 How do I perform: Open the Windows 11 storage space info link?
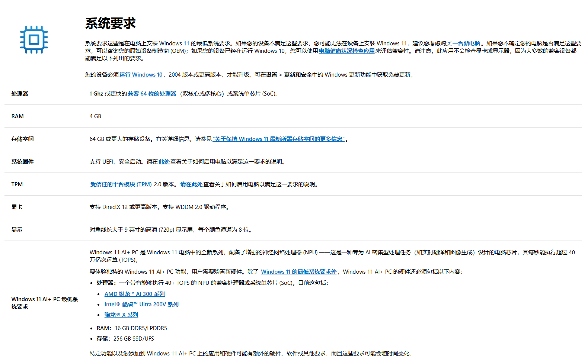[x=279, y=139]
